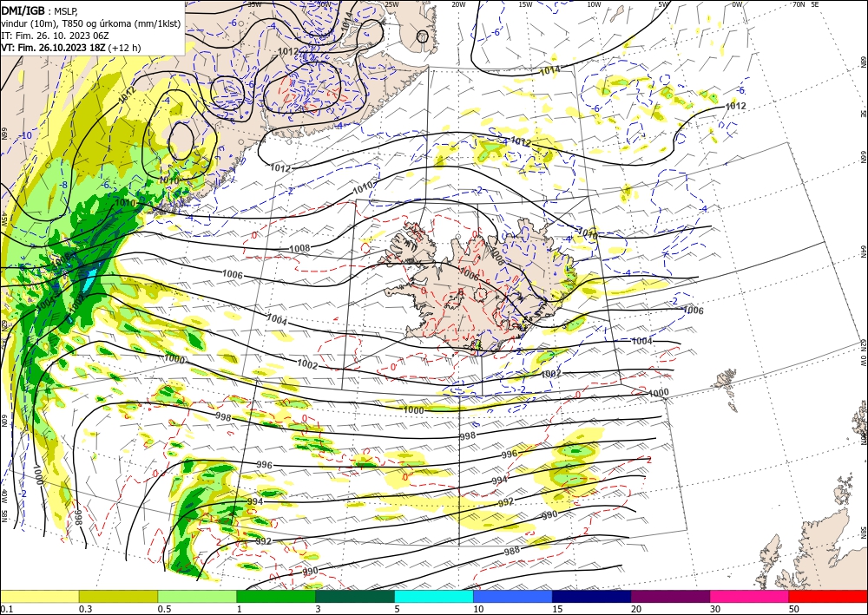868x615 pixels.
Task: Pick the blue 10–15 legend swatch
Action: pos(513,596)
